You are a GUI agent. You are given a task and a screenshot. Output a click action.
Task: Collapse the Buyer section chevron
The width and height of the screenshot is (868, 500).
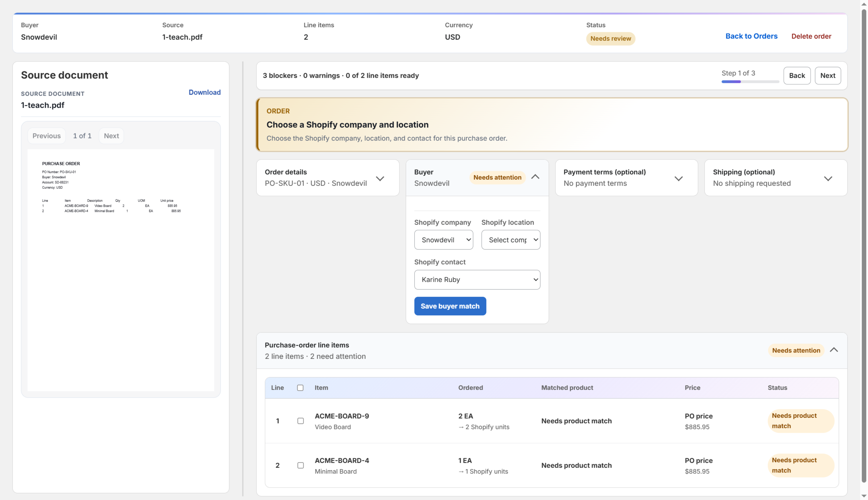point(535,177)
